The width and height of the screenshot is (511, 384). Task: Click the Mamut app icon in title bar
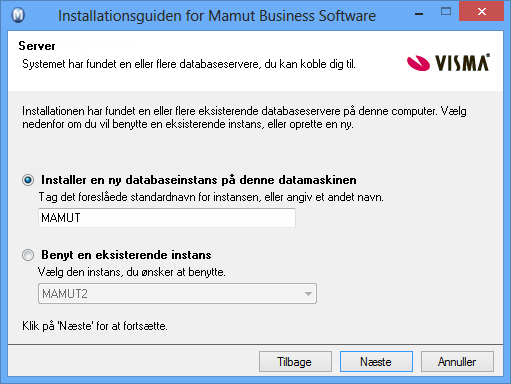click(18, 15)
